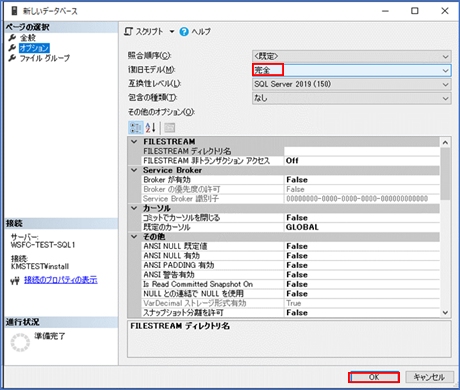The width and height of the screenshot is (460, 390).
Task: Select the オプション page
Action: click(34, 48)
